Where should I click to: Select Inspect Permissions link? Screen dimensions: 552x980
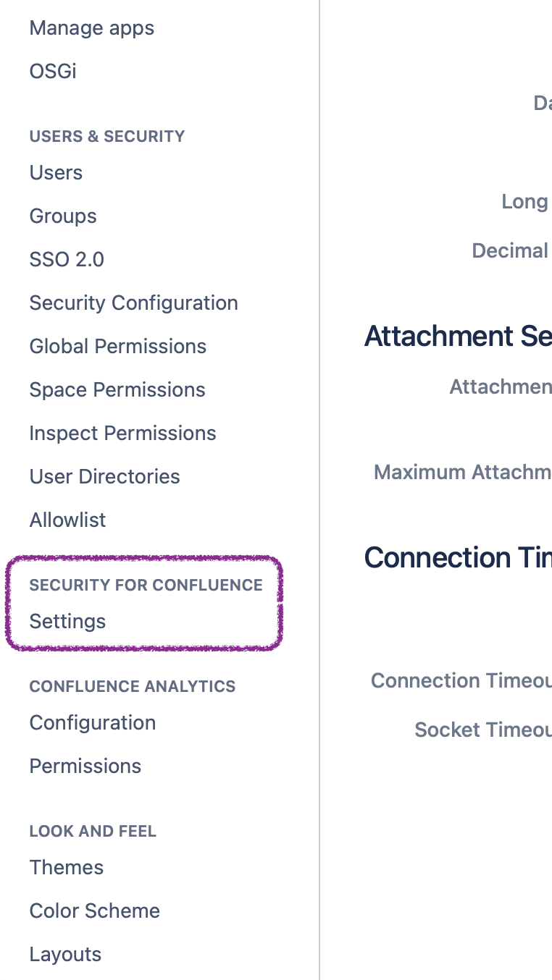point(122,434)
